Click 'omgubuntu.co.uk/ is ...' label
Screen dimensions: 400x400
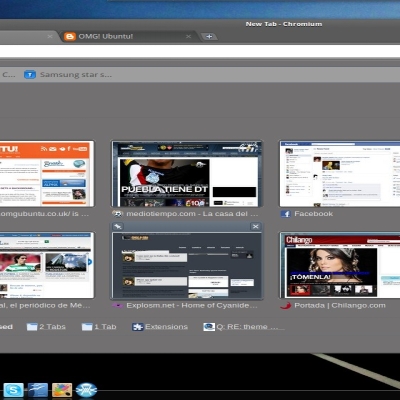click(x=44, y=214)
